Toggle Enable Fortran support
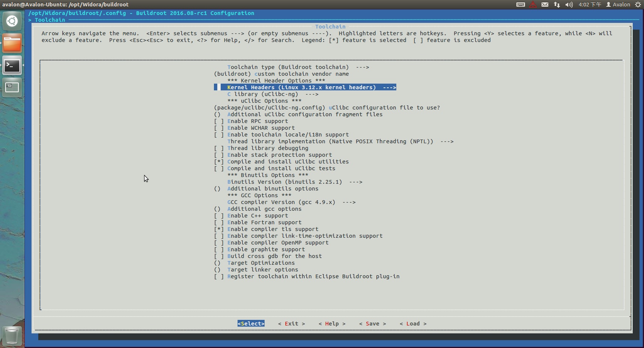Viewport: 644px width, 348px height. 258,222
